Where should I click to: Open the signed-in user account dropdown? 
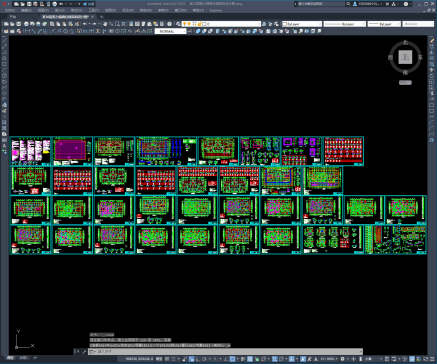pos(367,4)
